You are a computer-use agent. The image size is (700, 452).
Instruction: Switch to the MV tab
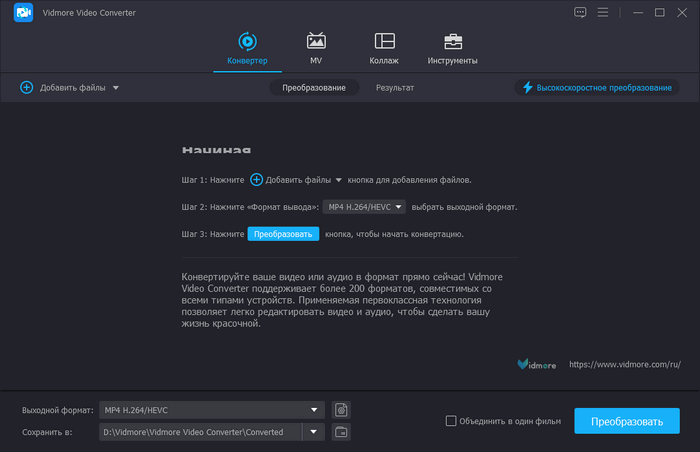[x=316, y=50]
